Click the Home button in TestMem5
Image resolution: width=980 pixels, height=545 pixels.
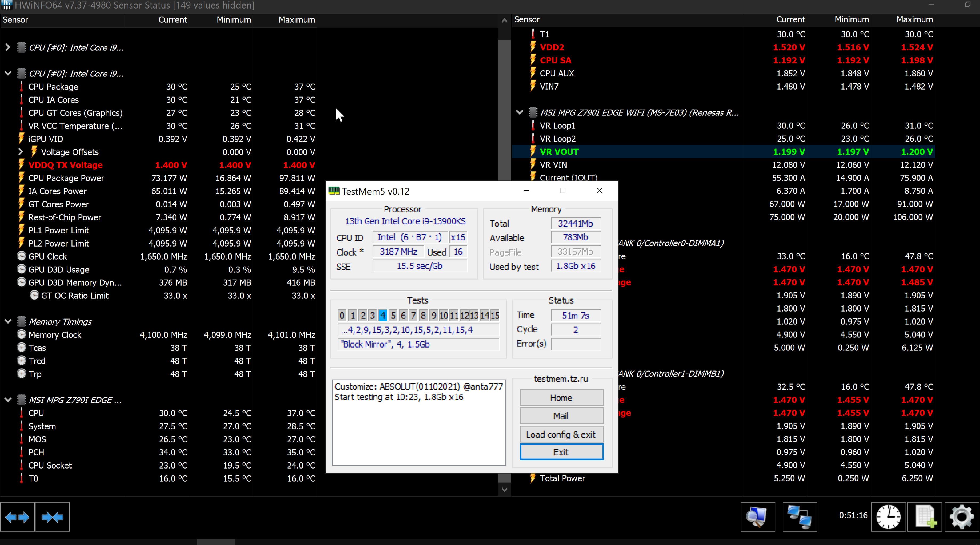click(561, 397)
